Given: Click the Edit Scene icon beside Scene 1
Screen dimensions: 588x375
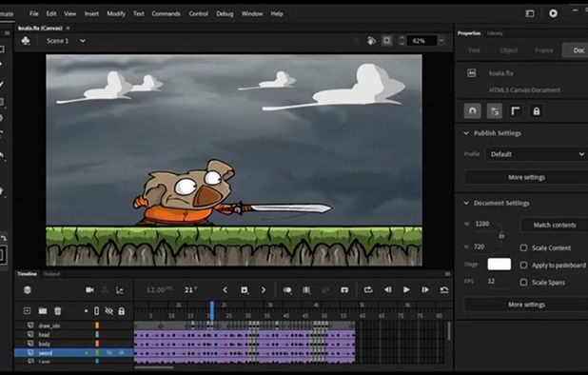Looking at the screenshot, I should pyautogui.click(x=26, y=41).
